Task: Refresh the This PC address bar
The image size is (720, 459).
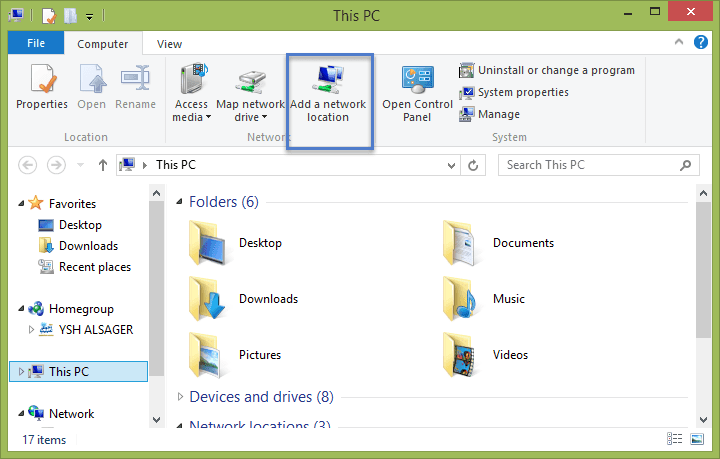Action: point(473,165)
